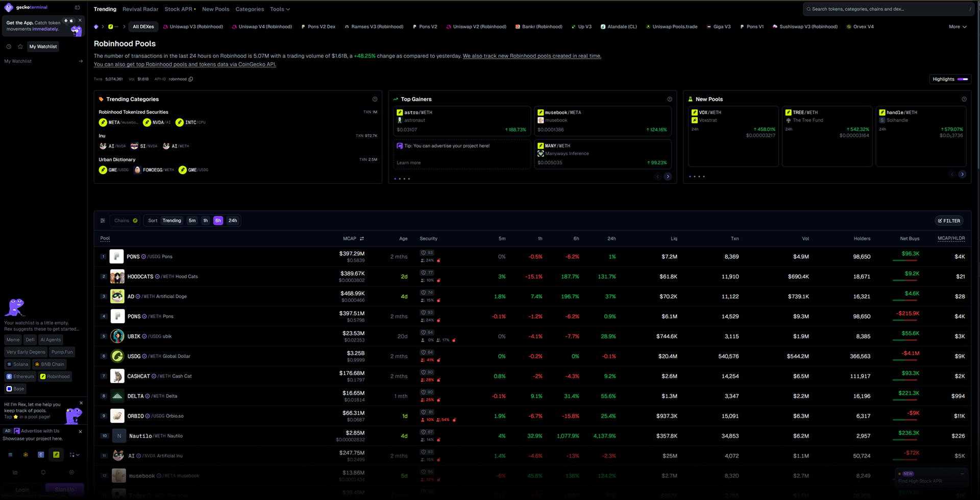Set sort timeframe to 24h
980x500 pixels.
(233, 221)
